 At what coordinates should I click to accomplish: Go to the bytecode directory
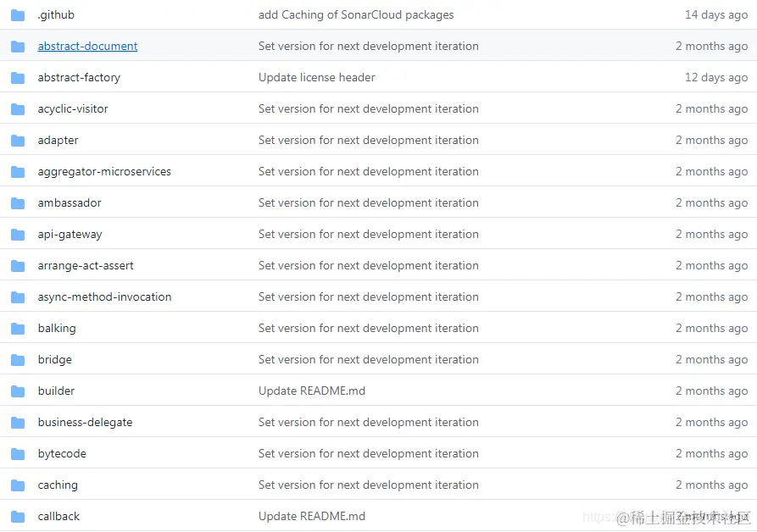(62, 454)
